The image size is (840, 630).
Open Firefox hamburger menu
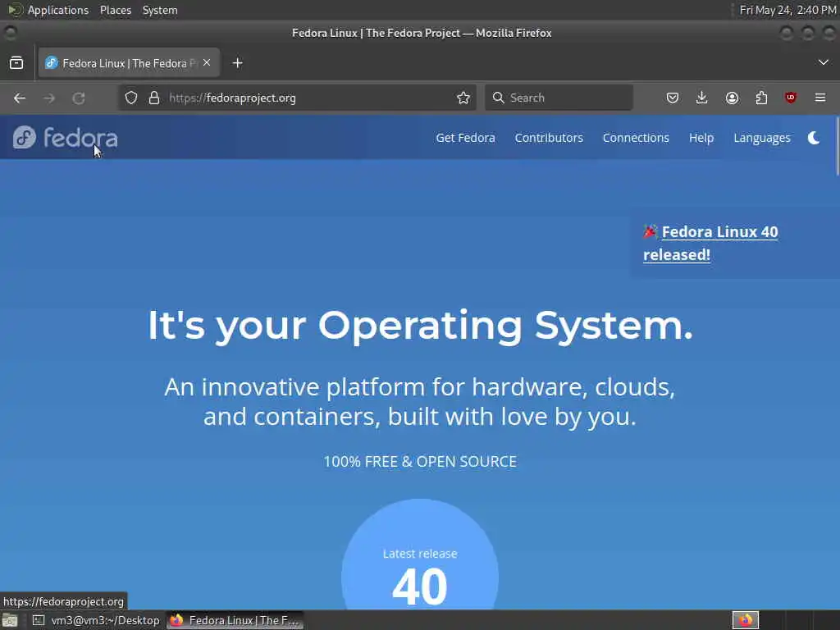pos(819,98)
